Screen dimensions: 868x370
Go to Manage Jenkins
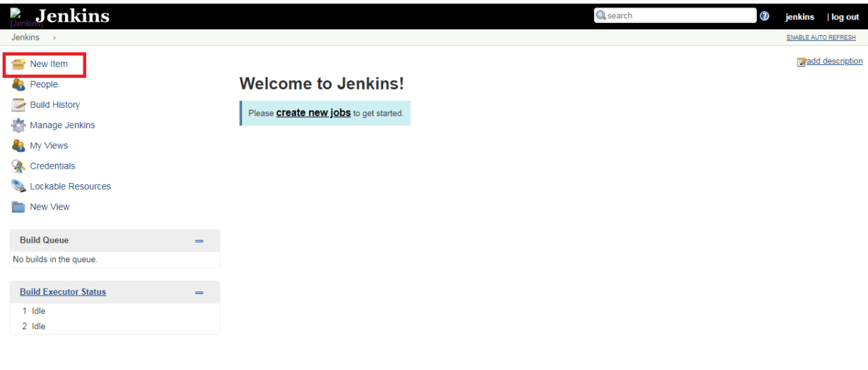point(62,125)
